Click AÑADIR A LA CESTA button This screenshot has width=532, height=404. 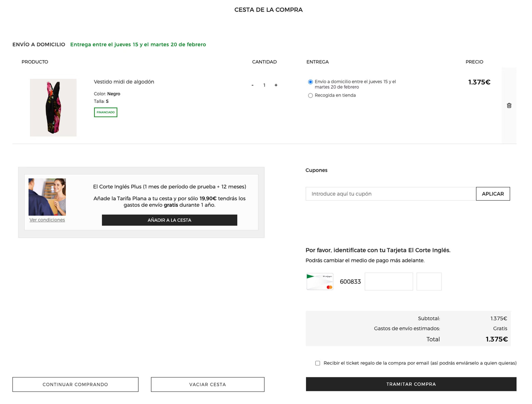click(169, 220)
